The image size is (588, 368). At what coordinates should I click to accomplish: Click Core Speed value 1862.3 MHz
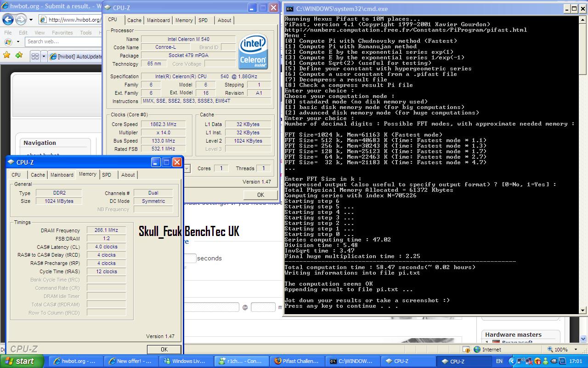pos(163,124)
